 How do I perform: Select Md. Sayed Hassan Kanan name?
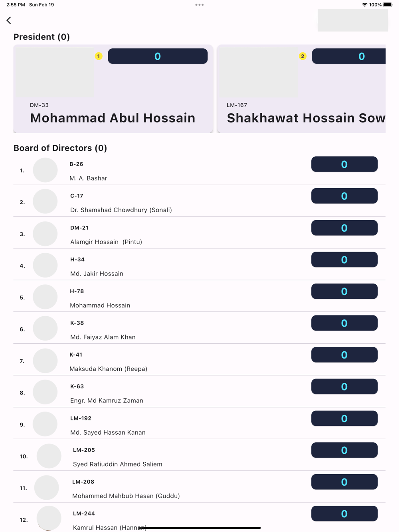click(x=108, y=432)
